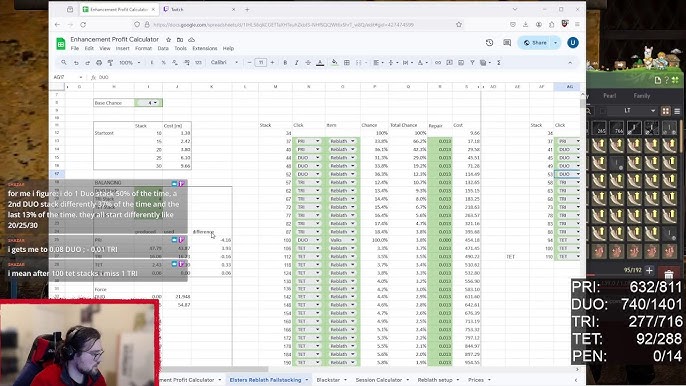Open the Extensions menu

(x=204, y=48)
